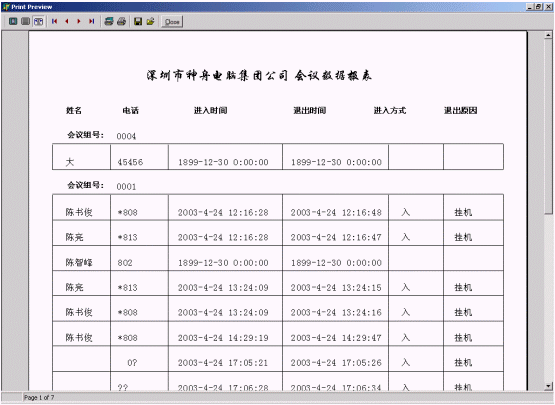
Task: Click the Print Preview title bar icon
Action: [6, 6]
